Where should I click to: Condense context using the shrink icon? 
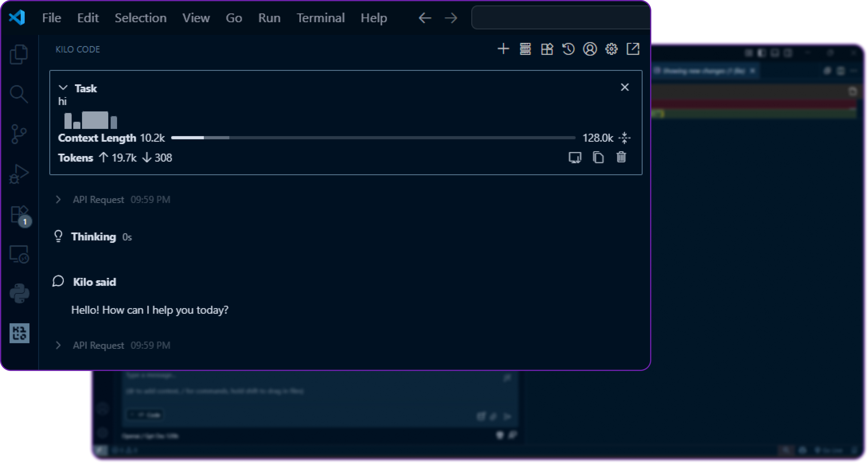click(625, 137)
